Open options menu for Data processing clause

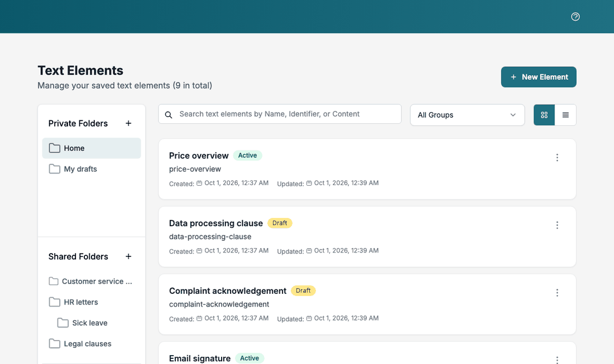coord(557,225)
